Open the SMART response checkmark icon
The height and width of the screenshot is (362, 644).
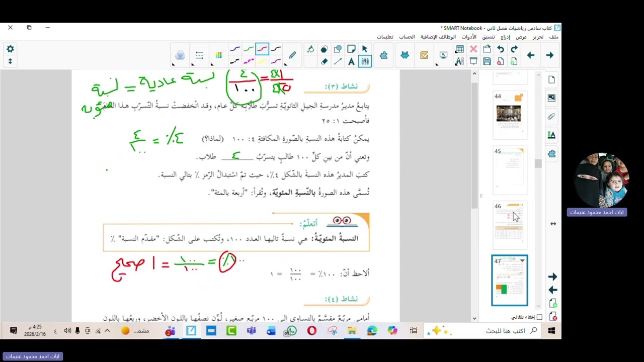point(424,55)
